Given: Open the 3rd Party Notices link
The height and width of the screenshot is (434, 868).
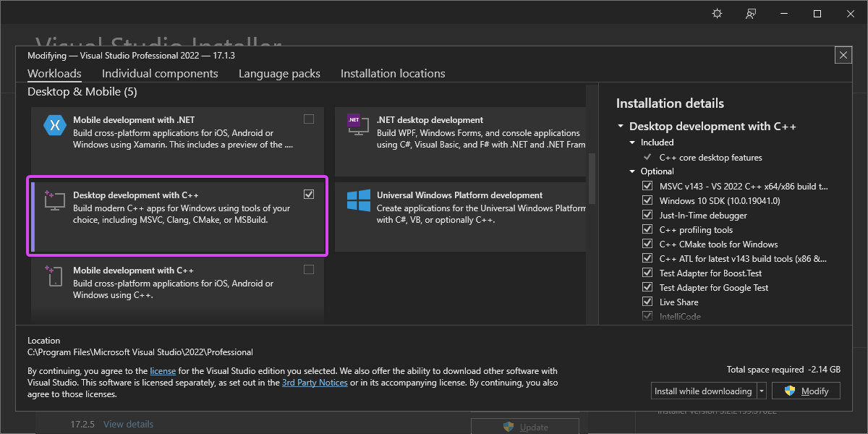Looking at the screenshot, I should (315, 383).
